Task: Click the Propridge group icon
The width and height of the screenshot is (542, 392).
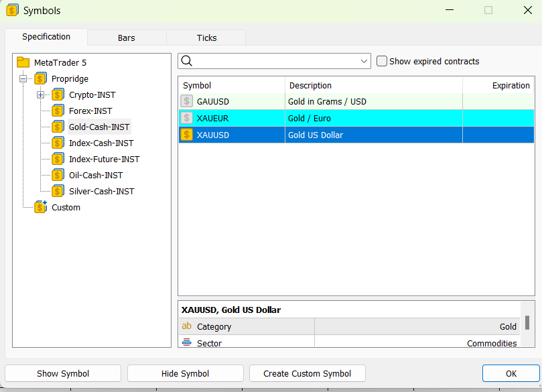Action: tap(40, 78)
